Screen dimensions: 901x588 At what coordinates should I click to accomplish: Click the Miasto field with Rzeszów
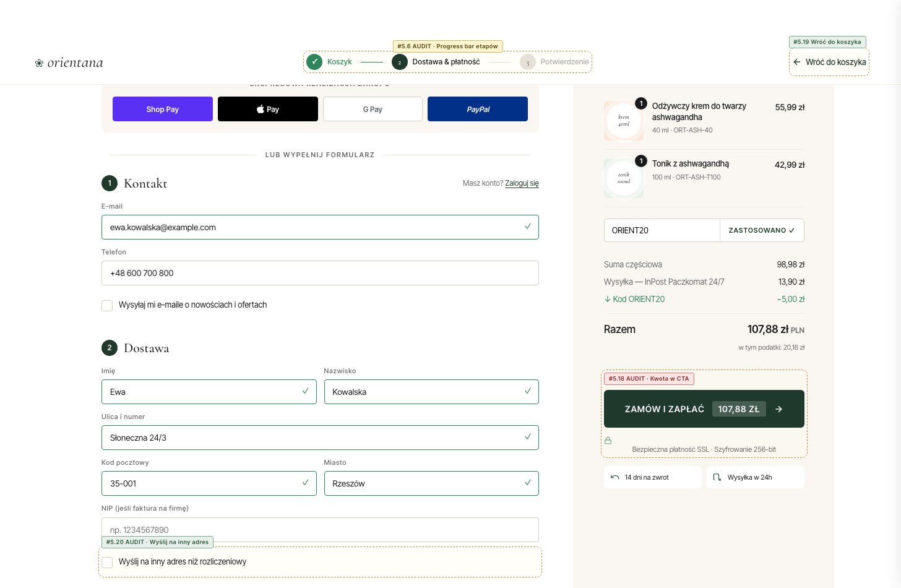pos(431,483)
